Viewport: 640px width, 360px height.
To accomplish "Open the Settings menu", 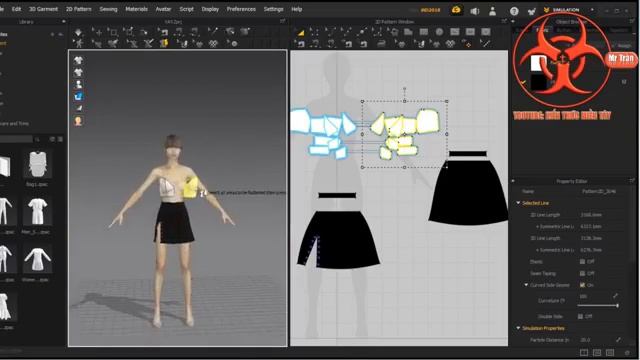I will [273, 9].
